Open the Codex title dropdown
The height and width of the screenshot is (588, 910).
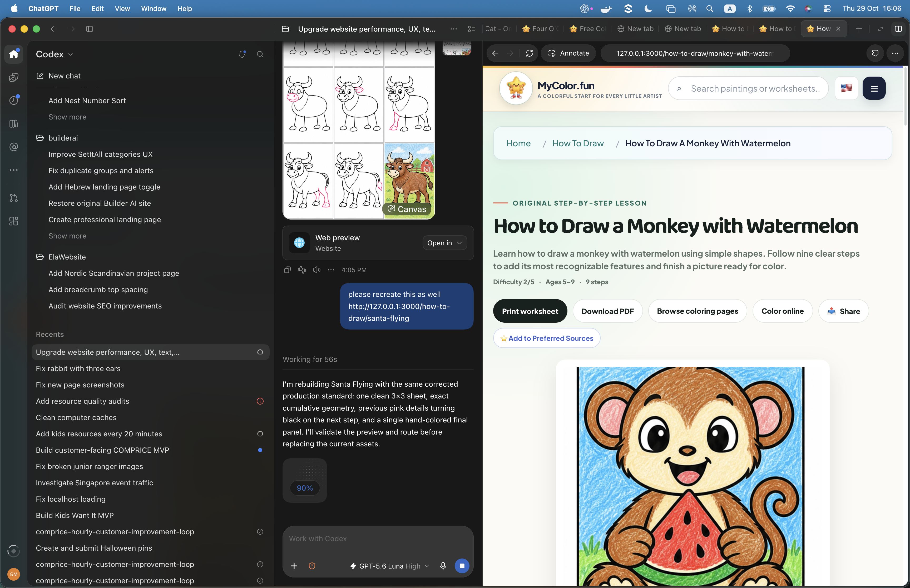click(54, 54)
